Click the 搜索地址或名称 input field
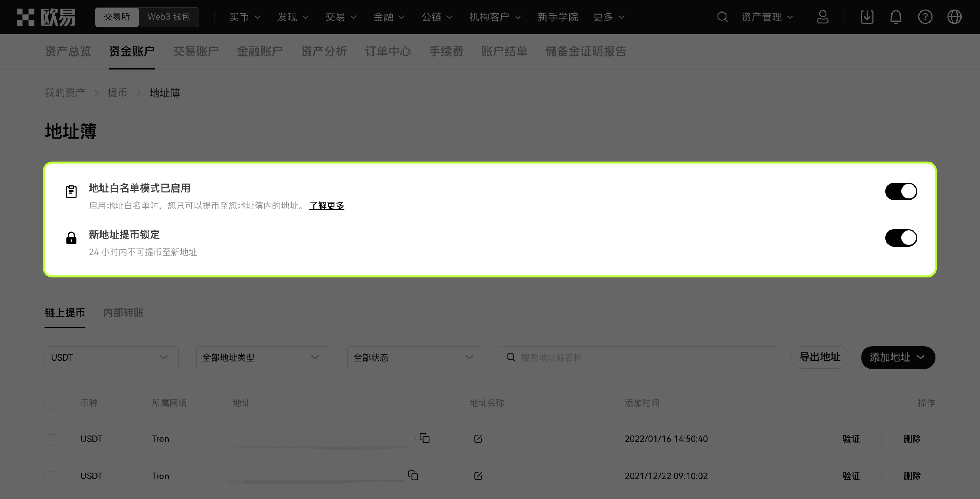The width and height of the screenshot is (980, 499). [638, 357]
